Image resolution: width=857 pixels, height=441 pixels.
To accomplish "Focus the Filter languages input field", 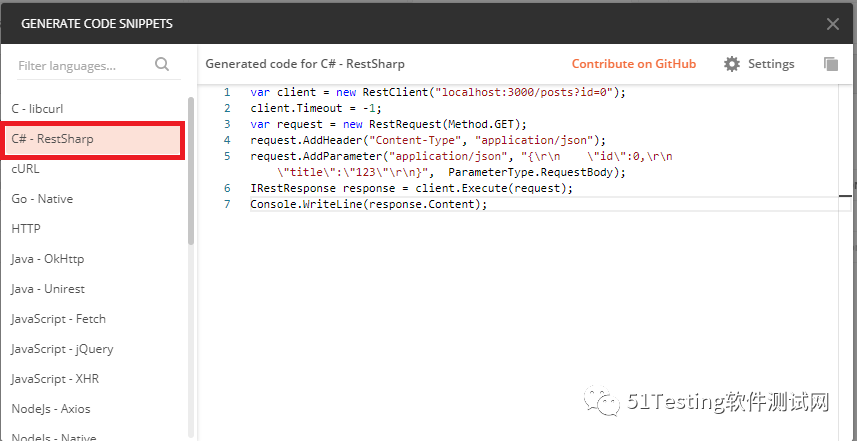I will tap(82, 66).
